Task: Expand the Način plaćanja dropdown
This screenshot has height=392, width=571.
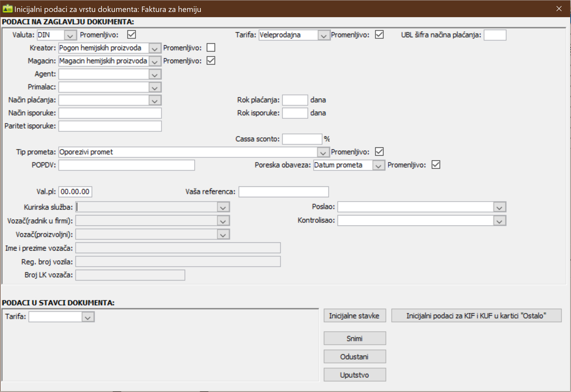Action: click(155, 100)
